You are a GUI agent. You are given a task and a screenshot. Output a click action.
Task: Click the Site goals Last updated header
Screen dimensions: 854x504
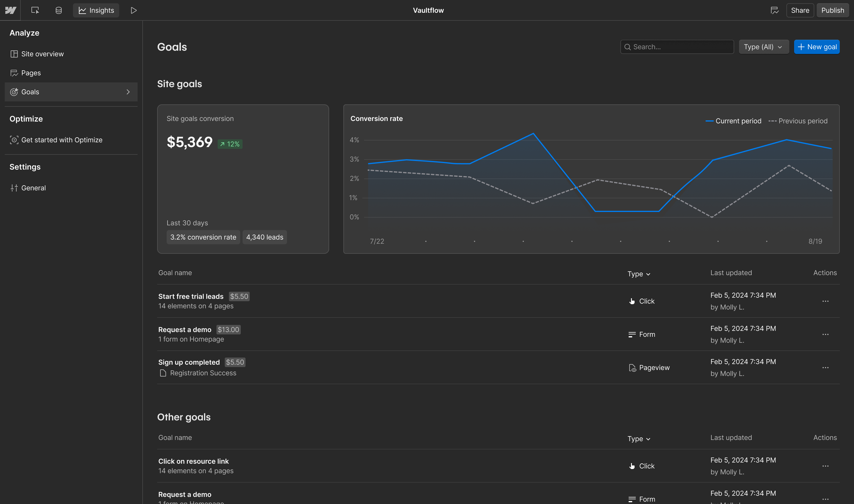pos(731,273)
